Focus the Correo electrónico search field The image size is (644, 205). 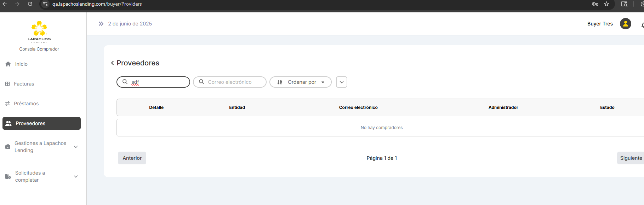[233, 82]
